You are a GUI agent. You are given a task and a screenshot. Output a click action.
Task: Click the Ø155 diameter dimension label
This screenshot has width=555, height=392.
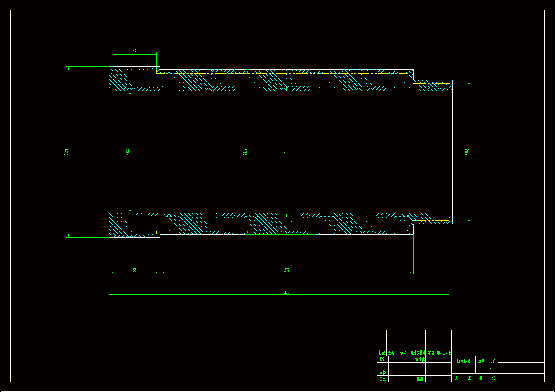point(467,152)
